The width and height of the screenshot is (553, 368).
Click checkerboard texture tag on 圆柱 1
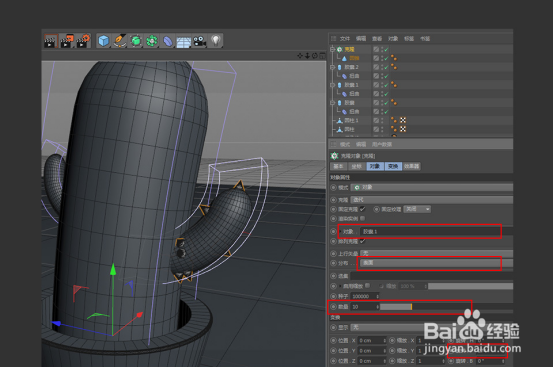[403, 120]
